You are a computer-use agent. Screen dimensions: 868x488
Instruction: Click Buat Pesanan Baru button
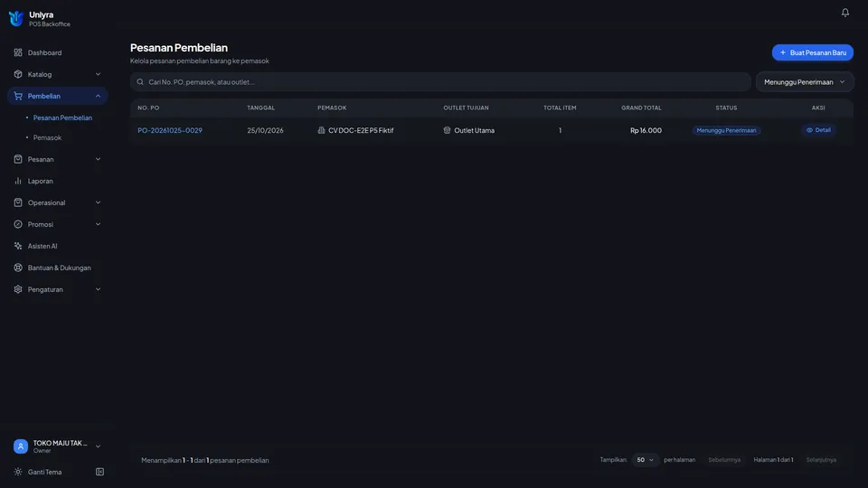(x=813, y=52)
